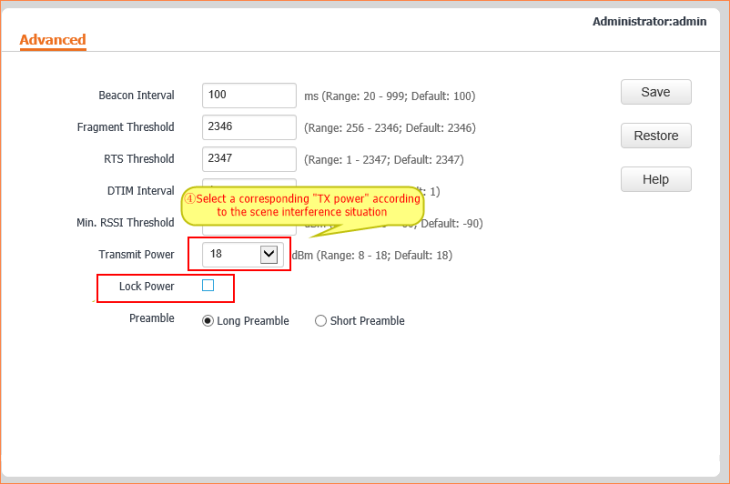Focus the Beacon Interval input field

249,96
